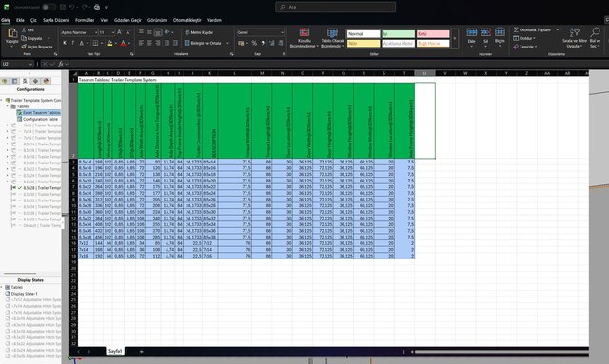This screenshot has height=364, width=609.
Task: Open the font name Aptos Narrow dropdown
Action: (95, 32)
